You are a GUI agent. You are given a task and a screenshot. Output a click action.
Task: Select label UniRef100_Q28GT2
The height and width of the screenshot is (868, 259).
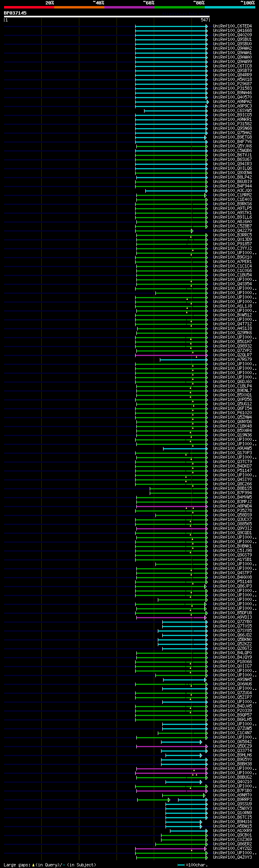pyautogui.click(x=232, y=648)
